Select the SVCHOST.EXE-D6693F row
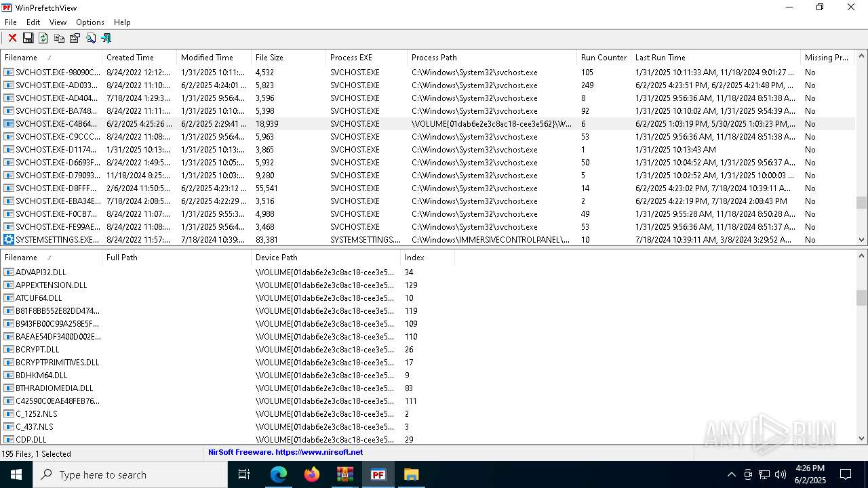This screenshot has width=868, height=488. tap(428, 163)
